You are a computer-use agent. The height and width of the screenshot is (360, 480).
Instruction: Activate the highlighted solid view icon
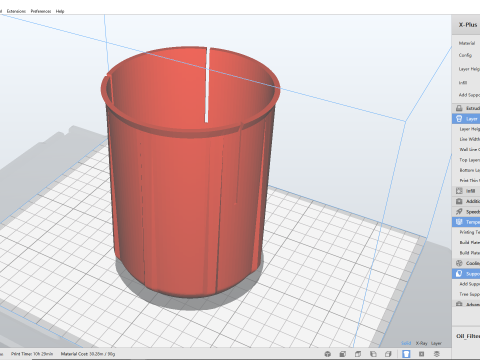coord(406,354)
